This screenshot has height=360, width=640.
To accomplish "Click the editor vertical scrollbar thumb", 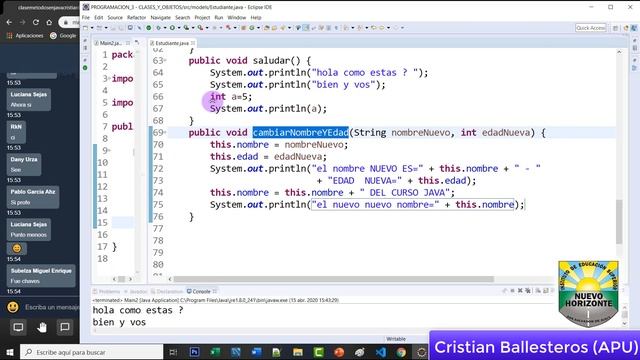I will click(x=619, y=222).
